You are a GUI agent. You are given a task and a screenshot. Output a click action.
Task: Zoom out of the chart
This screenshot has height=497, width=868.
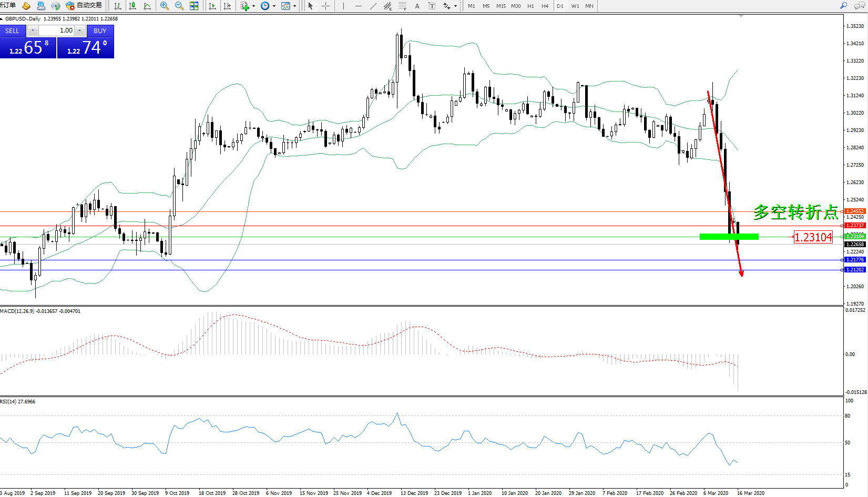click(x=179, y=6)
